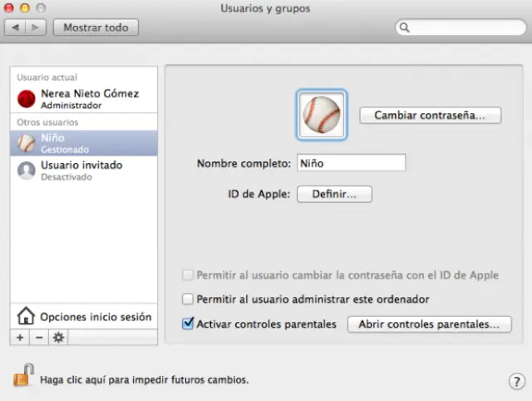Toggle password change with Apple ID checkbox
The width and height of the screenshot is (532, 401).
[x=189, y=275]
